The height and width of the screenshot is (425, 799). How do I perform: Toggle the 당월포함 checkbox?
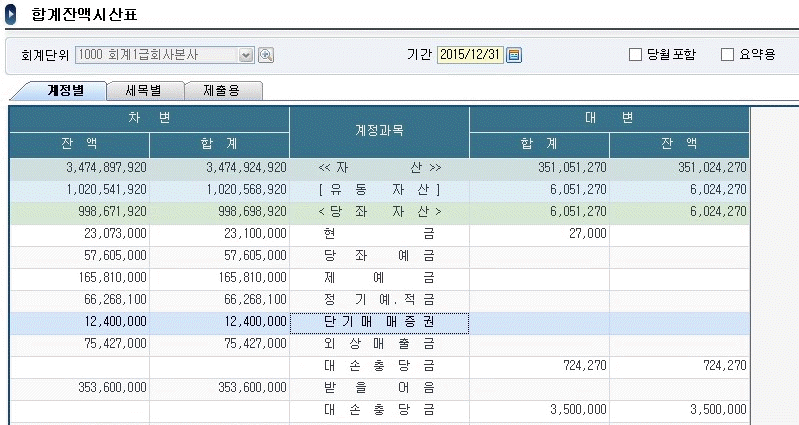(x=635, y=55)
